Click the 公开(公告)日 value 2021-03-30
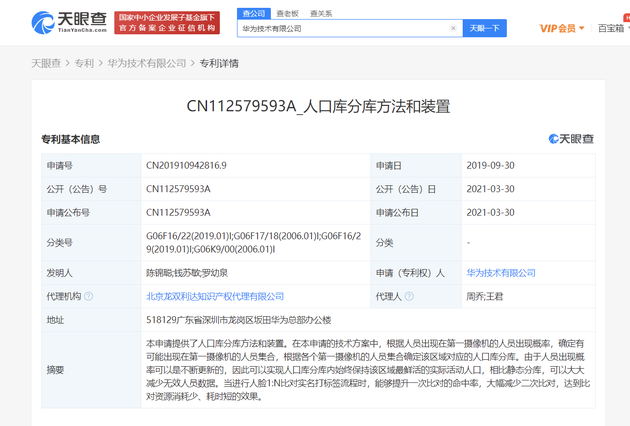The height and width of the screenshot is (426, 630). 490,189
